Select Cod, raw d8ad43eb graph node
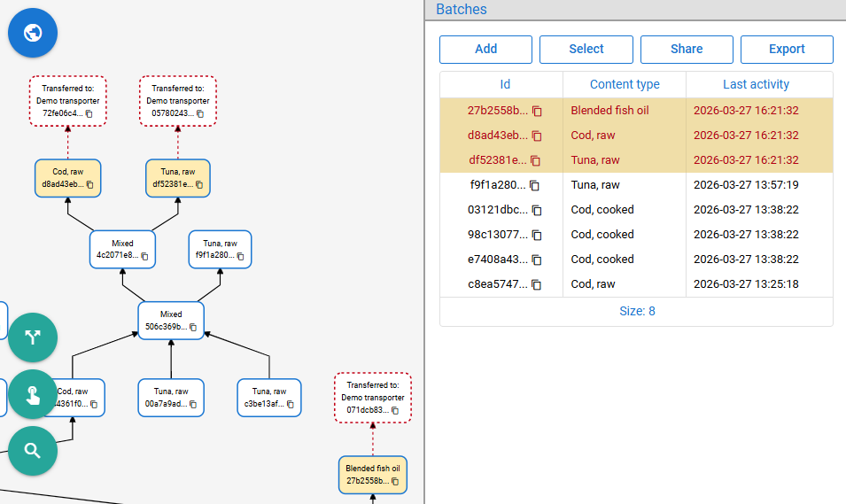 [x=68, y=178]
